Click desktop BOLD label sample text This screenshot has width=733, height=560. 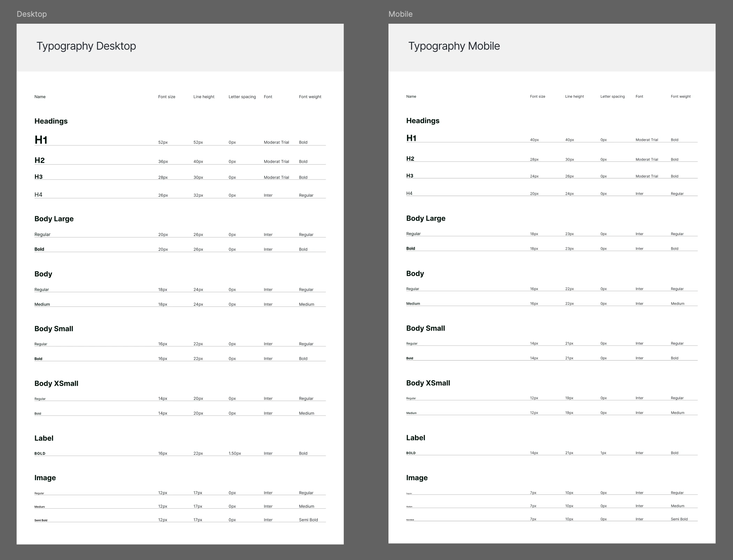click(40, 454)
